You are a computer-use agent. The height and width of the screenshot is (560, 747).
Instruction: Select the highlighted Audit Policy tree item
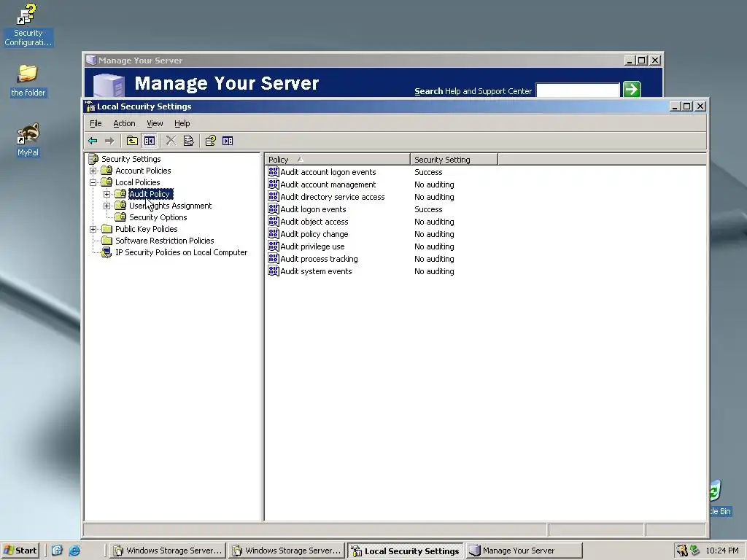pyautogui.click(x=150, y=194)
